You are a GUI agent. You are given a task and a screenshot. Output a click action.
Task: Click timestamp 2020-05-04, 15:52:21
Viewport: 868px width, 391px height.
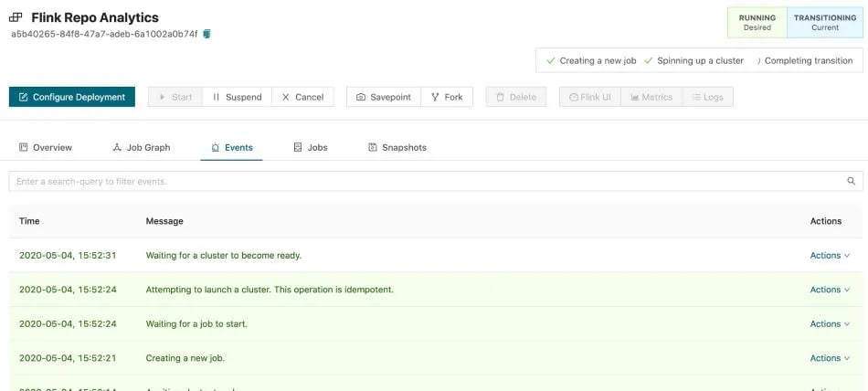pyautogui.click(x=68, y=358)
